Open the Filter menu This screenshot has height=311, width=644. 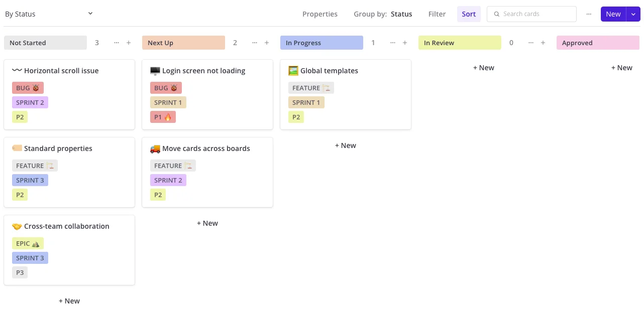coord(437,14)
